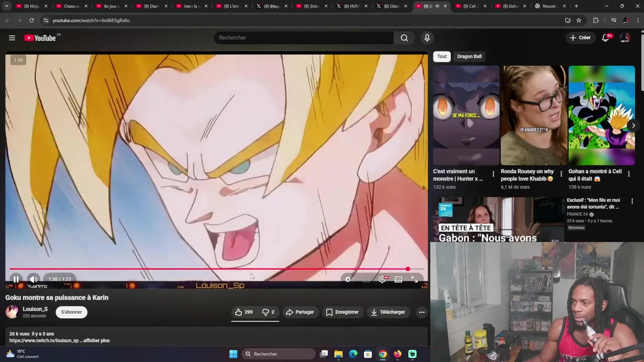Share the video via Partager
Viewport: 644px width, 362px height.
[x=300, y=312]
